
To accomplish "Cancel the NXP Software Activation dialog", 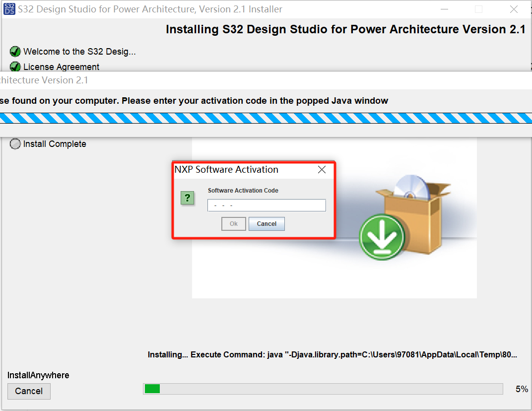I will coord(266,224).
